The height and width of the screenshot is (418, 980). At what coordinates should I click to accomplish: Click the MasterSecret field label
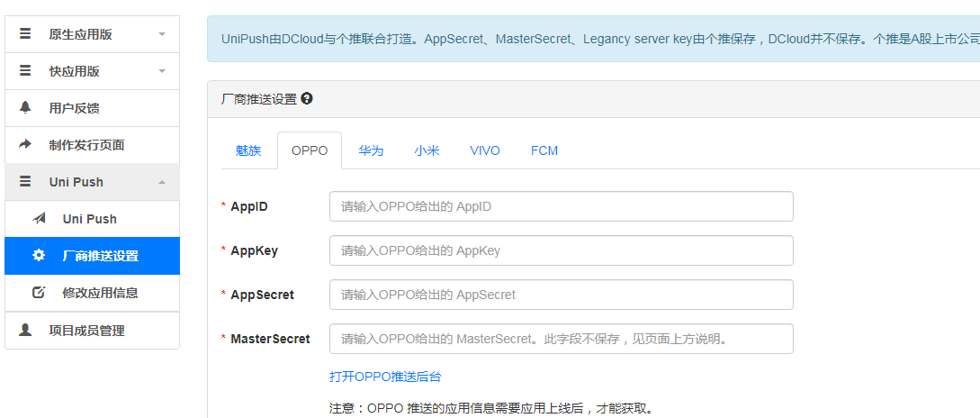point(270,339)
